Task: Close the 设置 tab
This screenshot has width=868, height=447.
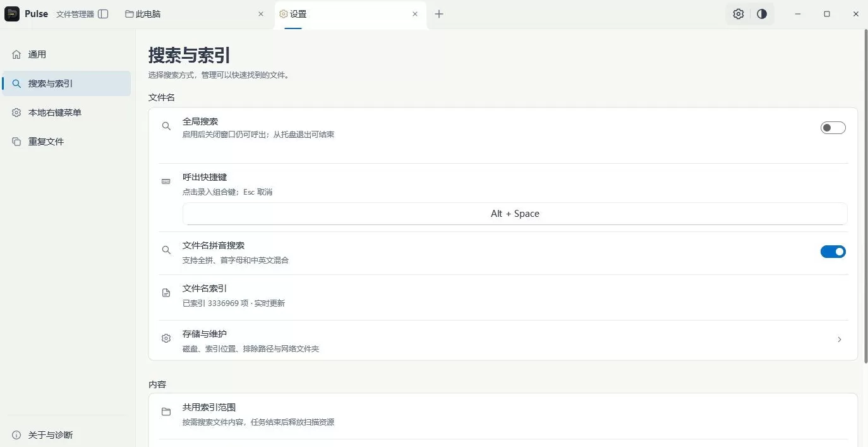Action: (415, 14)
